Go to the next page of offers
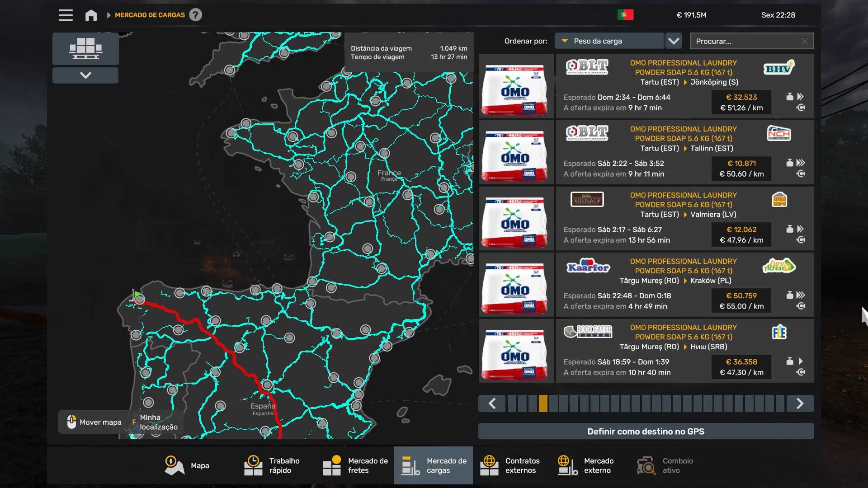Image resolution: width=868 pixels, height=488 pixels. [799, 403]
